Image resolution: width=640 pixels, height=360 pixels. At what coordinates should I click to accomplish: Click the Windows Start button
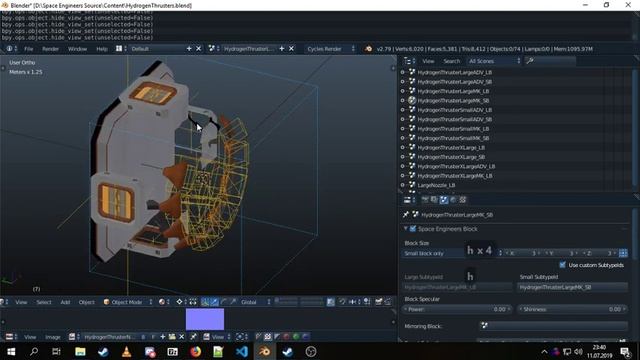pos(11,351)
